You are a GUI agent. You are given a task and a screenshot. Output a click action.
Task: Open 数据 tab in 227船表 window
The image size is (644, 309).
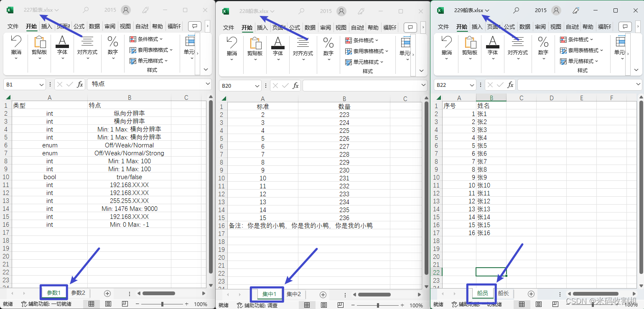point(94,26)
